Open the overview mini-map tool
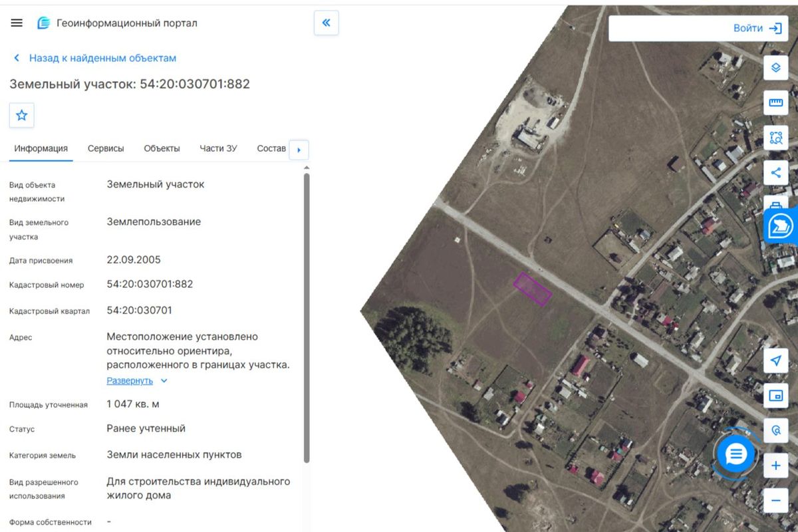Viewport: 798px width, 532px height. coord(775,396)
